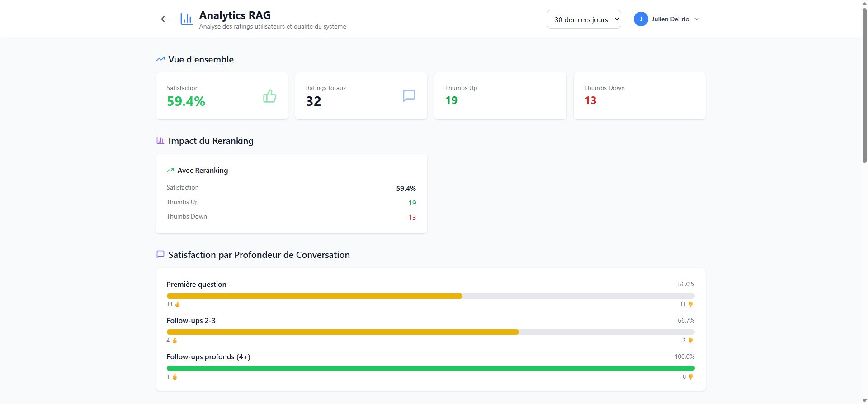Click the 56.0% percentage
This screenshot has width=868, height=404.
[x=686, y=284]
